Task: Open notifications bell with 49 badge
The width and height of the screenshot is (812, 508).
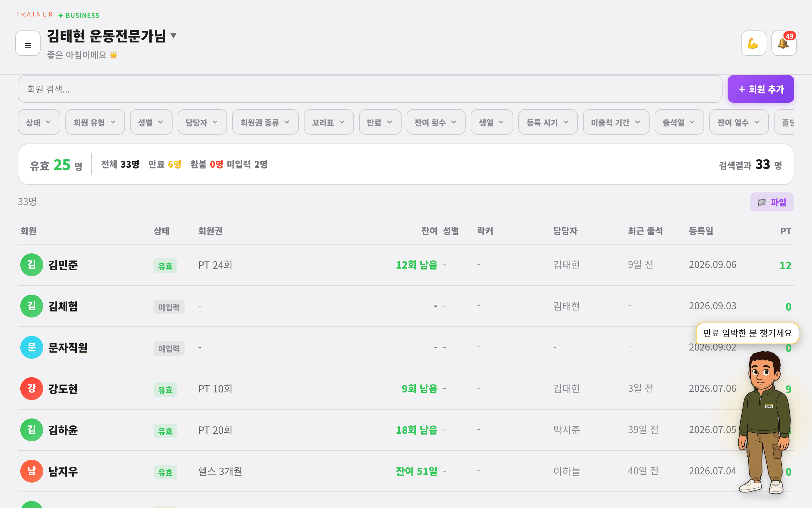Action: point(784,43)
